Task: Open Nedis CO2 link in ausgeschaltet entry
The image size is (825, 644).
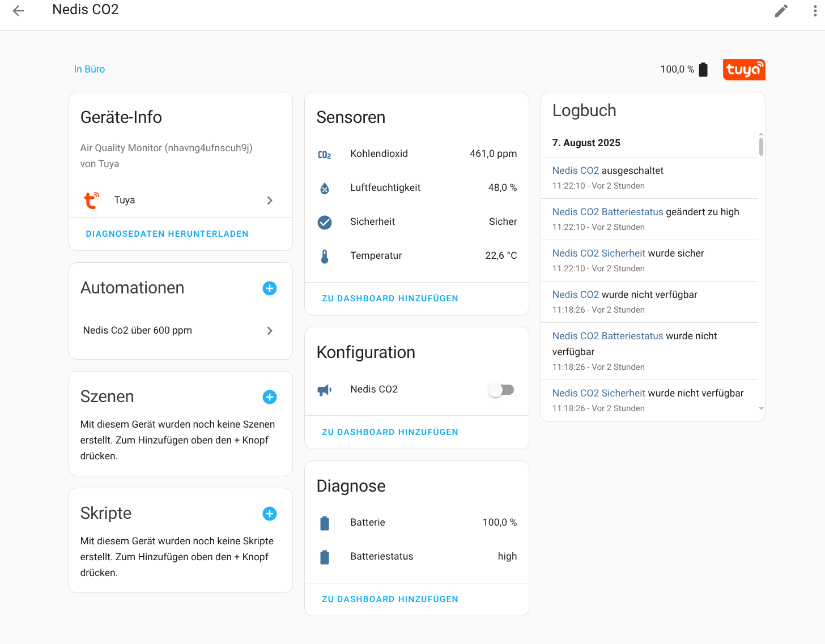Action: pyautogui.click(x=576, y=170)
